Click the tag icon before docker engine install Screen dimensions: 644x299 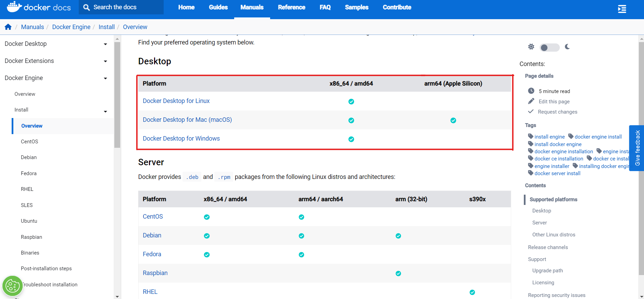pyautogui.click(x=571, y=136)
